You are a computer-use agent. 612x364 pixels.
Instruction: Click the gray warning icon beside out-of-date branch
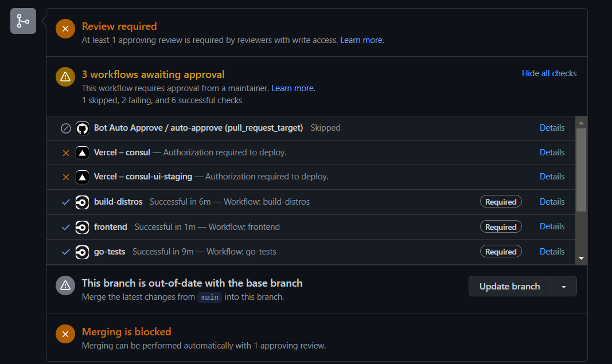(x=65, y=285)
